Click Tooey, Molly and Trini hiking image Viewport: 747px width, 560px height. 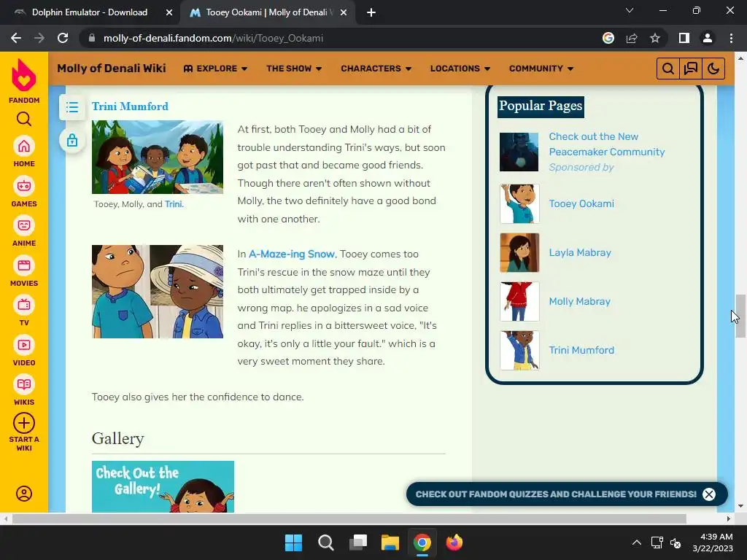tap(158, 157)
